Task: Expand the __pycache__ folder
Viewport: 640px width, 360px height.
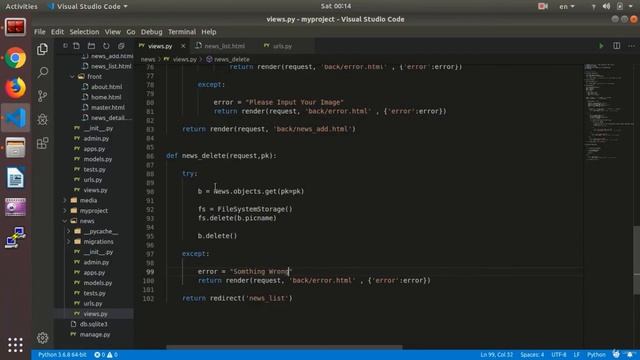Action: click(100, 231)
